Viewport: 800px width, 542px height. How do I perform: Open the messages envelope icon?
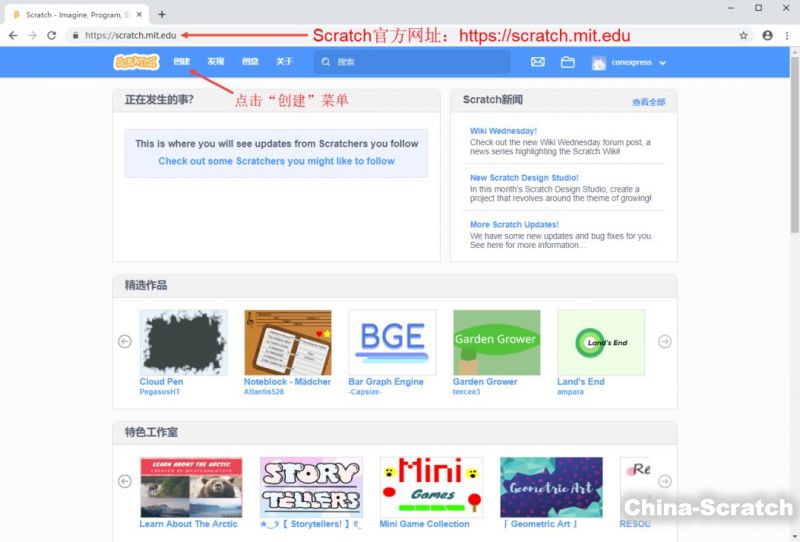(x=538, y=62)
